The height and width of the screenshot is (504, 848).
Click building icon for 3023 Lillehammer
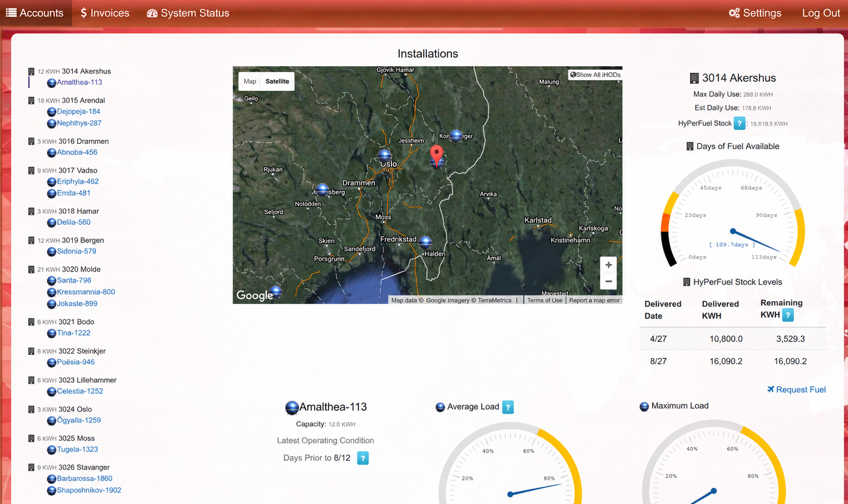(x=31, y=380)
